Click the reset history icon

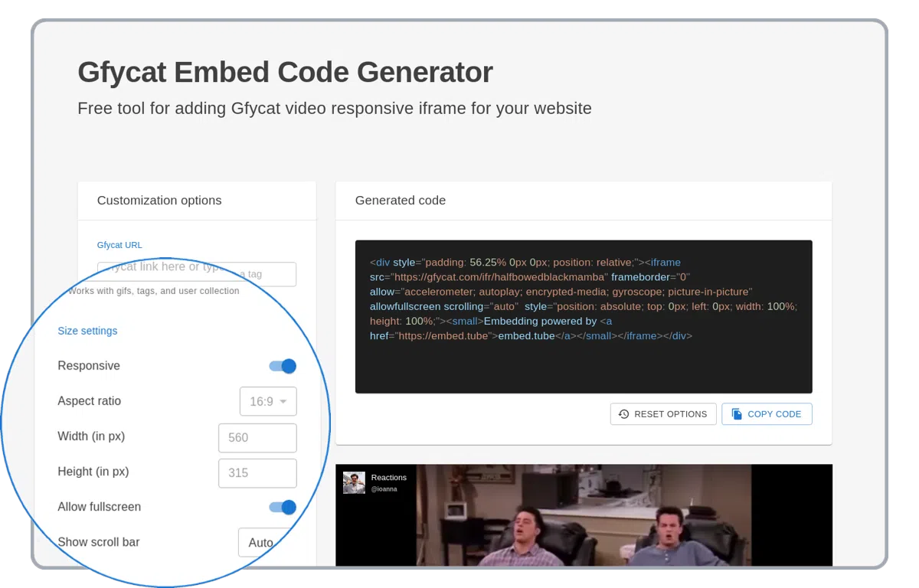(623, 414)
